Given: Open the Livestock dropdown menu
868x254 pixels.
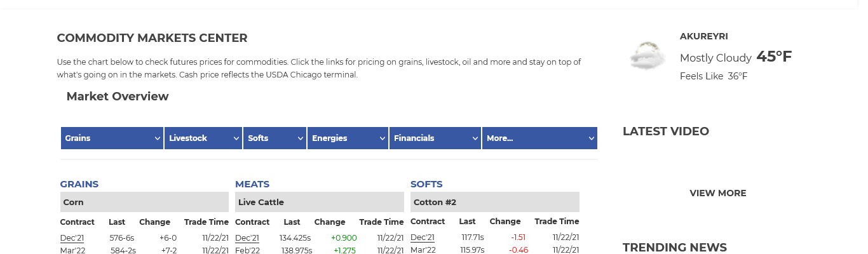Looking at the screenshot, I should coord(203,138).
